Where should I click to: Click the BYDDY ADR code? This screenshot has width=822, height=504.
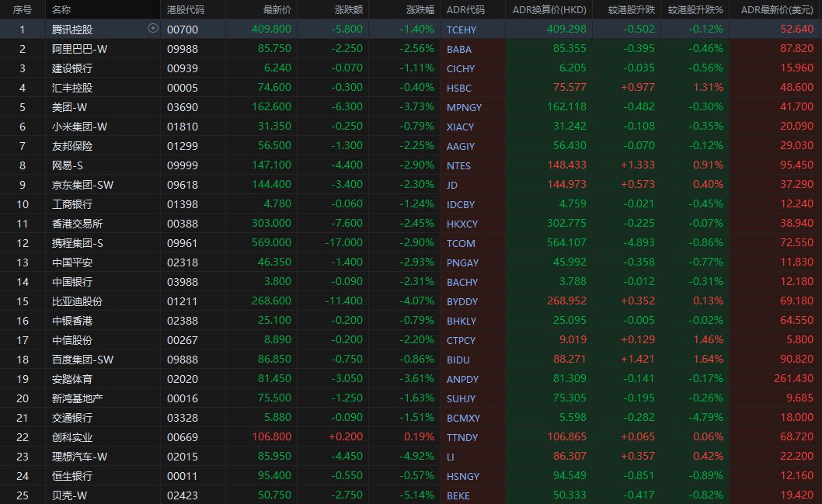click(x=462, y=301)
